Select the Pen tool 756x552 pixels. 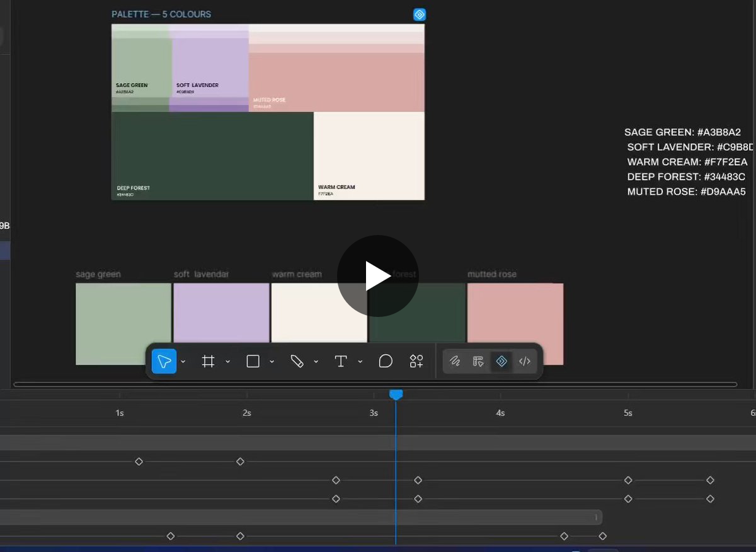coord(297,361)
